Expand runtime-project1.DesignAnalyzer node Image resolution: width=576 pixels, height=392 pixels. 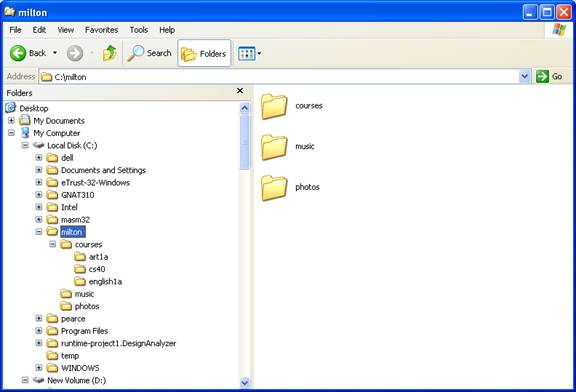39,343
